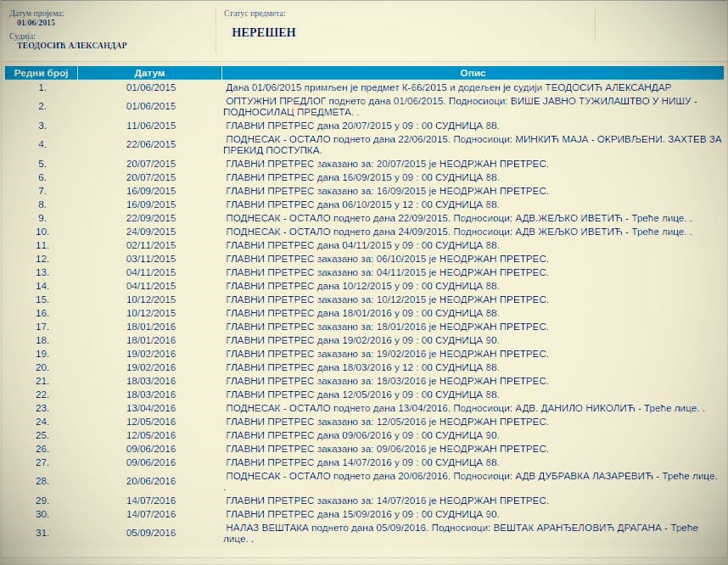Select the date 03/11/2015 in row 12

pos(150,259)
